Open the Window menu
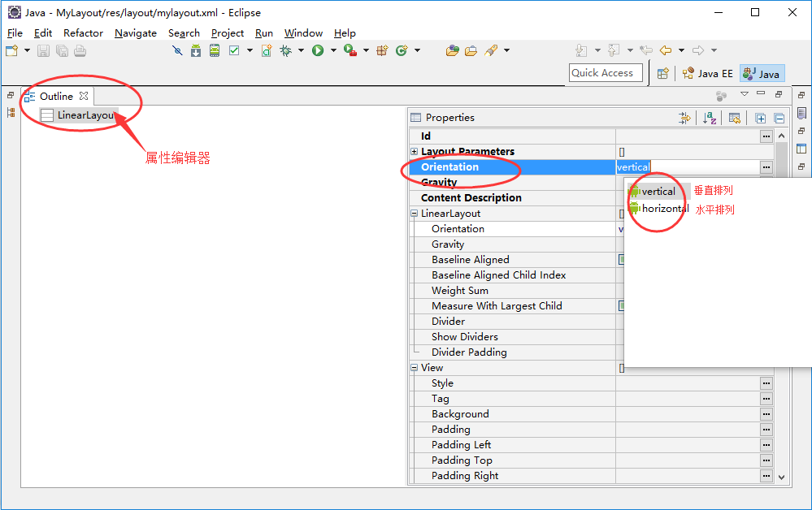812x510 pixels. click(303, 33)
